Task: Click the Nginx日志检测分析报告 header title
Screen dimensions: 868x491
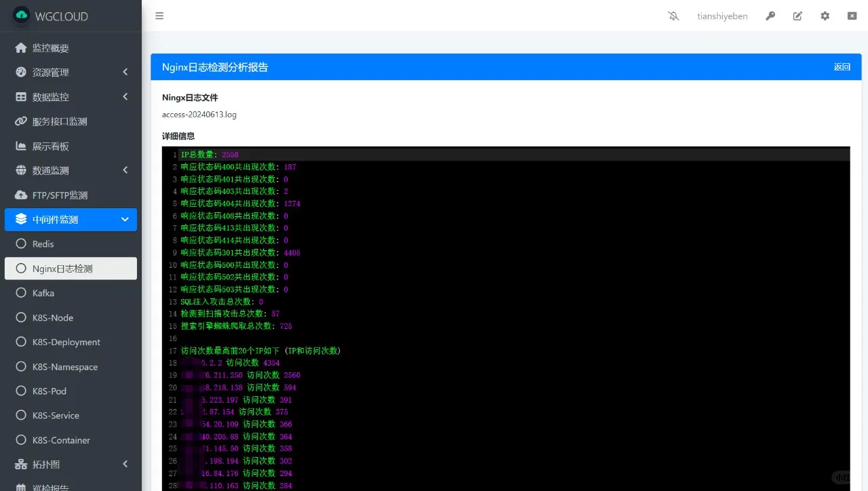Action: point(215,67)
